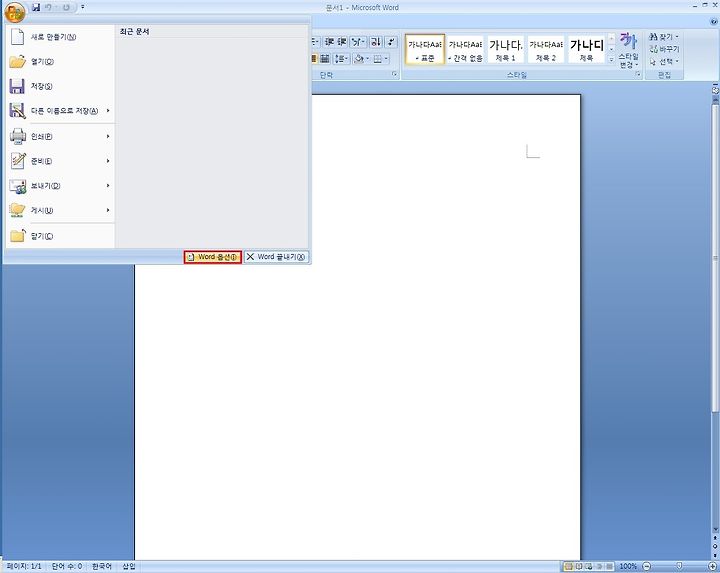Screen dimensions: 720x573
Task: Expand submenu arrow beside 다른 이름으로 저장
Action: point(108,111)
